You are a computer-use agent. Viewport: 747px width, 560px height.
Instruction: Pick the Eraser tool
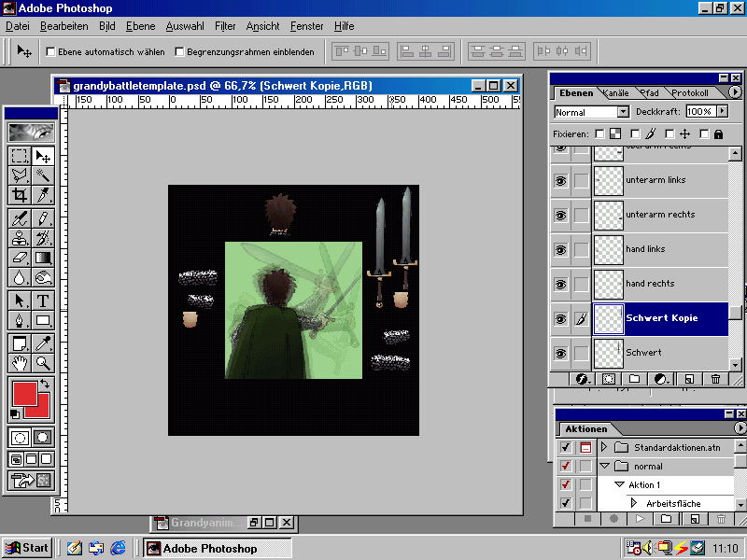tap(20, 258)
